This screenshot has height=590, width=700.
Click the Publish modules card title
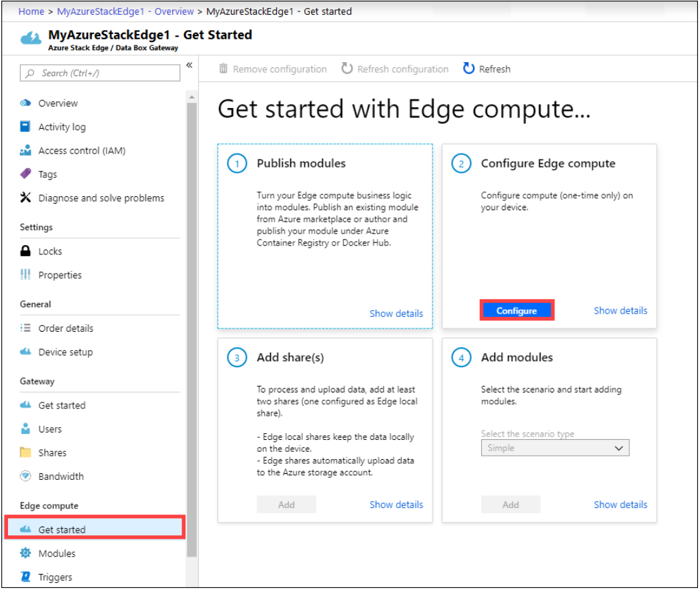click(301, 164)
